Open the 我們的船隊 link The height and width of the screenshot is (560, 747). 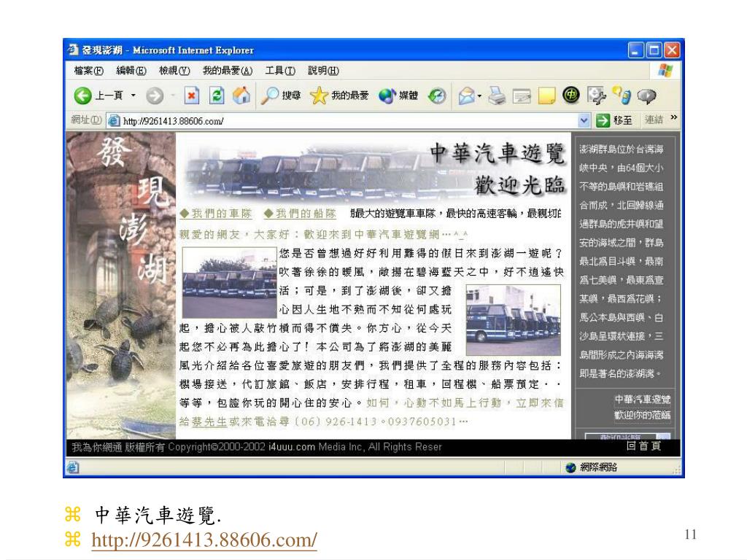coord(300,214)
